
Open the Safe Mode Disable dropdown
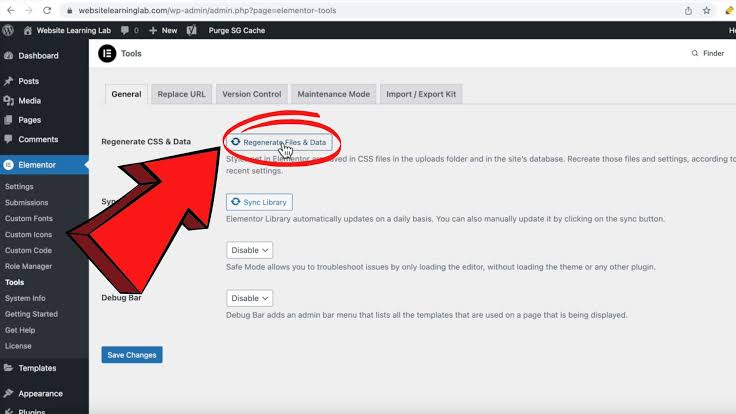coord(249,250)
